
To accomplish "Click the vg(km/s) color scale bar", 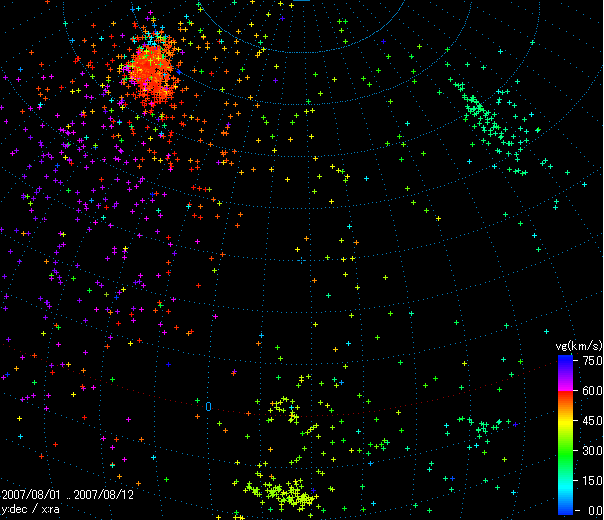I will click(x=565, y=435).
